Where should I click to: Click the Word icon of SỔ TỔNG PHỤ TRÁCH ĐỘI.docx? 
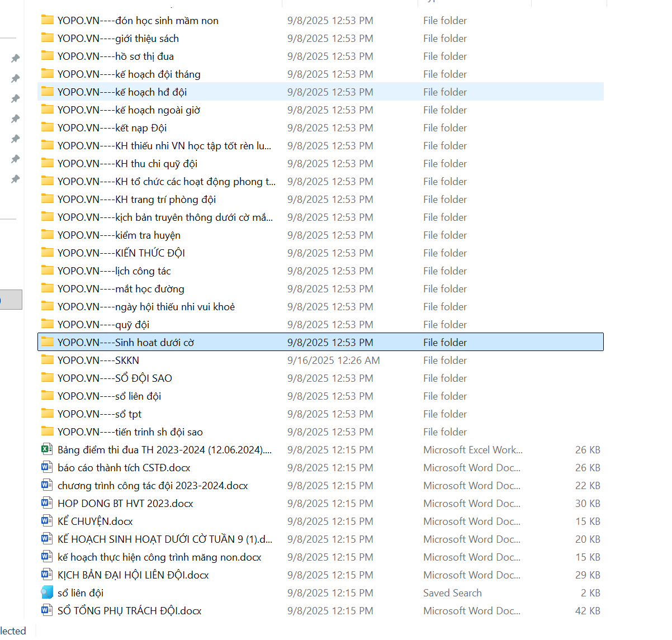click(x=47, y=610)
